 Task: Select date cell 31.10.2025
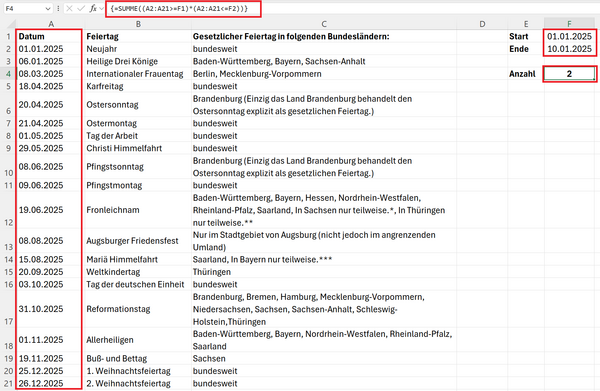pyautogui.click(x=49, y=309)
